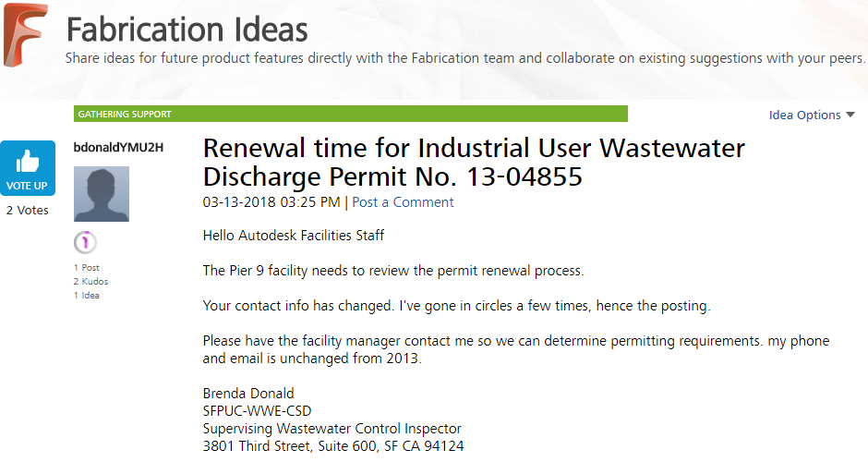Click the Hello Autodesk Facilities Staff line
Viewport: 868px width, 462px height.
pyautogui.click(x=294, y=236)
